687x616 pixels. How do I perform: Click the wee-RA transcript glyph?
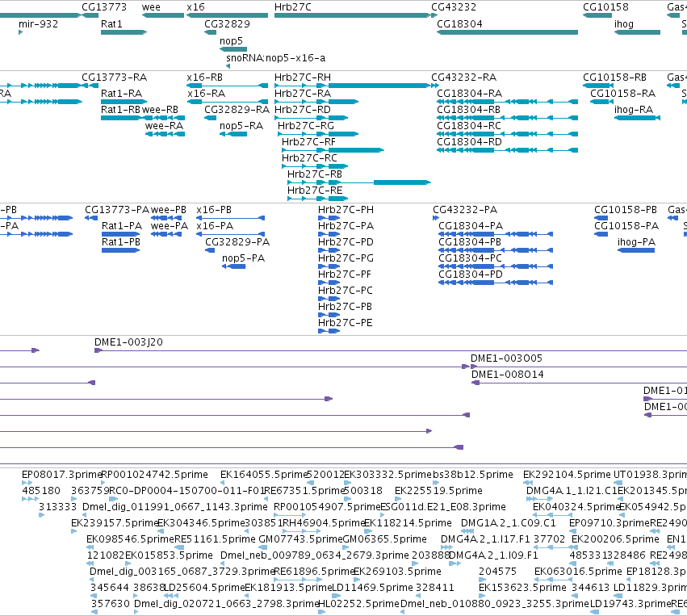pyautogui.click(x=165, y=134)
